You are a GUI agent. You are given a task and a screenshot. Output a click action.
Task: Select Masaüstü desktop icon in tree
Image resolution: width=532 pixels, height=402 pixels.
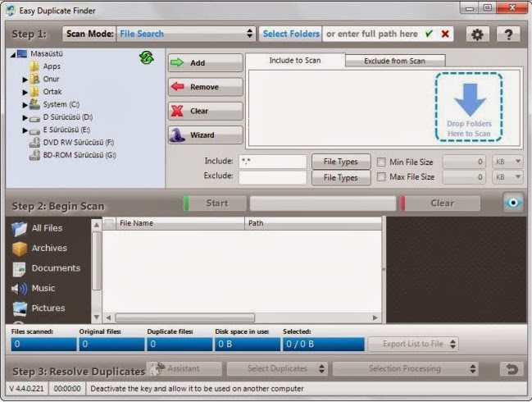(x=22, y=53)
